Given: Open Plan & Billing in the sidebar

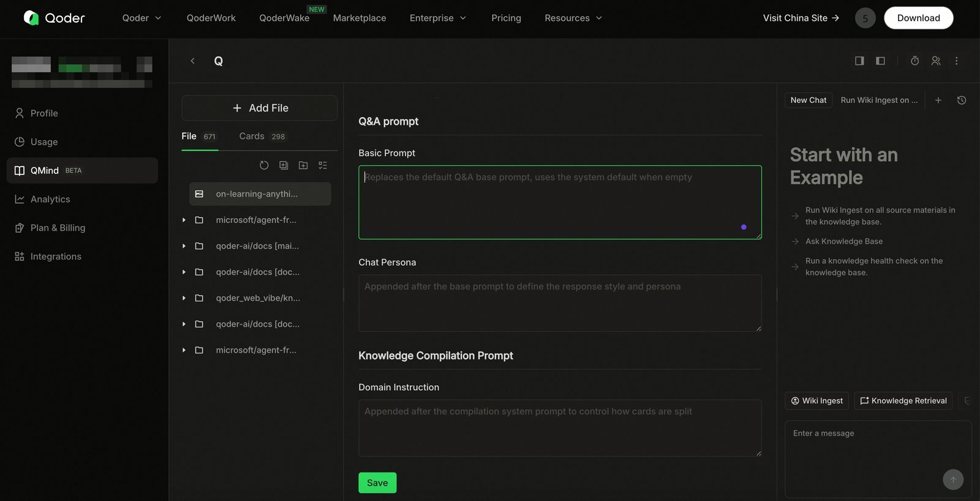Looking at the screenshot, I should click(x=82, y=227).
